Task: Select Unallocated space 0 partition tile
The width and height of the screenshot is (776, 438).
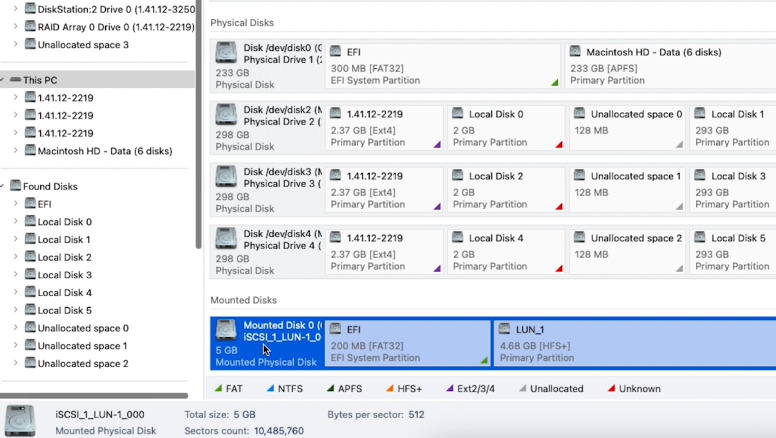Action: tap(627, 128)
